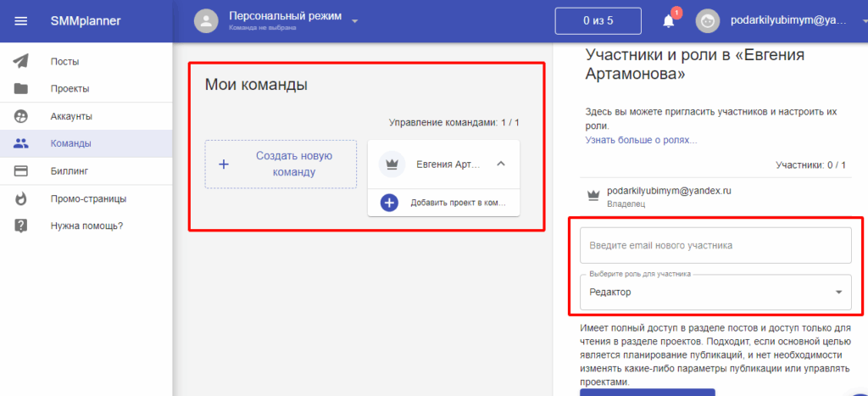
Task: Click the card Биллинг icon
Action: click(x=20, y=171)
